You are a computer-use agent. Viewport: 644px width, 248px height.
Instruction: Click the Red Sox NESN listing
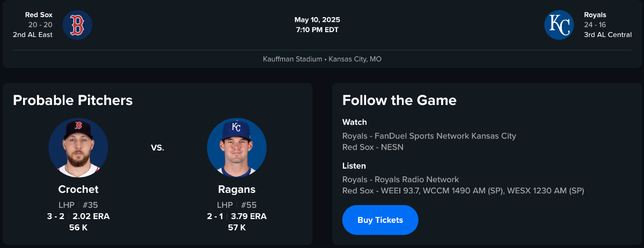click(372, 147)
